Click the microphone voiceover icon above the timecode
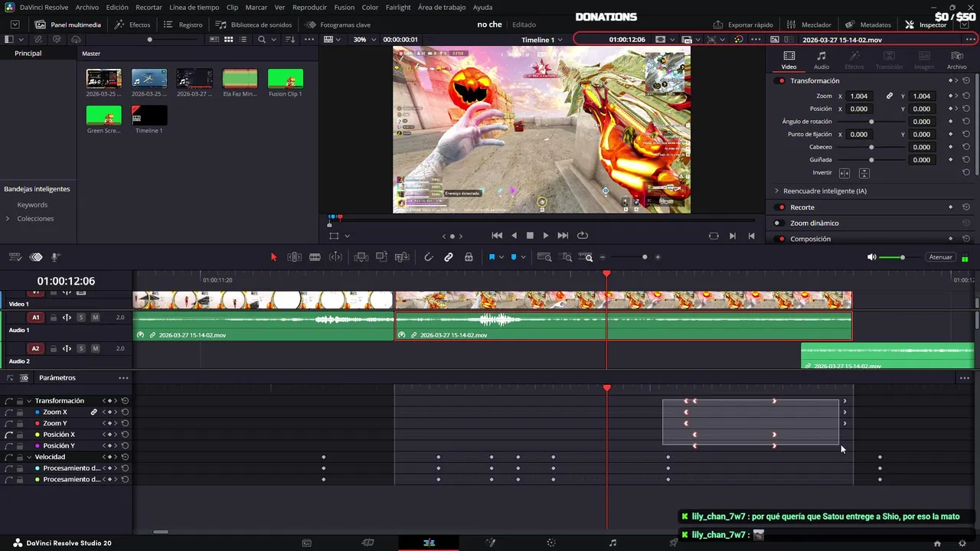980x551 pixels. 55,257
